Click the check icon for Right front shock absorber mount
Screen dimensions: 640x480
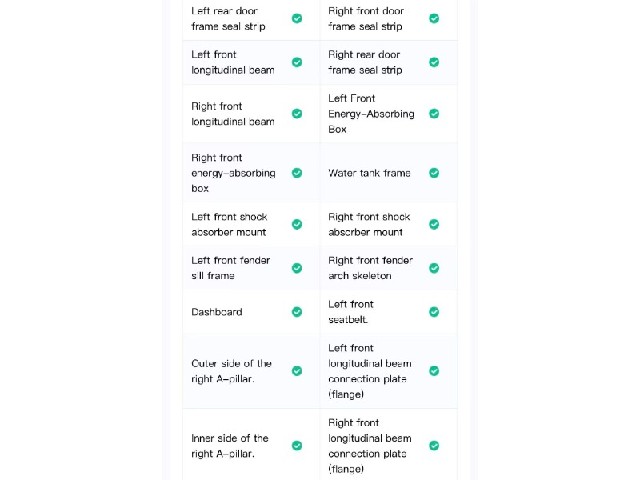pyautogui.click(x=434, y=224)
